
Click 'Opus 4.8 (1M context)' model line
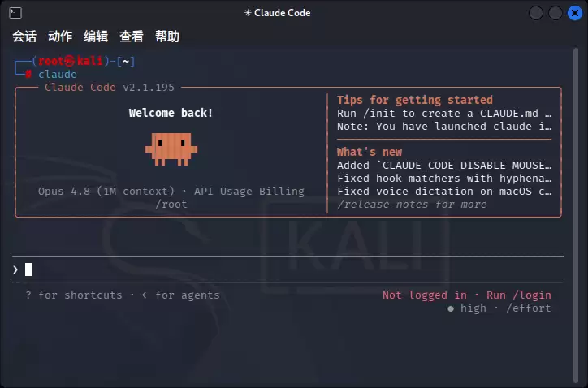171,192
